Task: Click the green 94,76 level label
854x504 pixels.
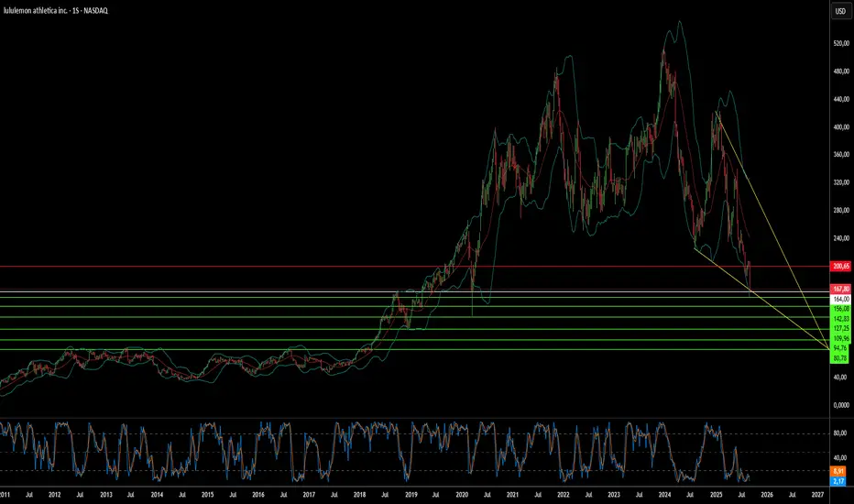Action: pyautogui.click(x=840, y=348)
